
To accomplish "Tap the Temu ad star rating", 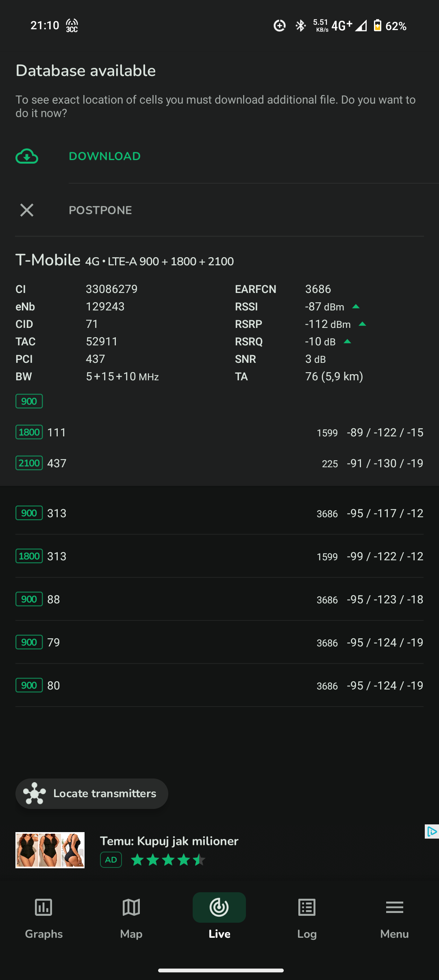I will click(168, 860).
